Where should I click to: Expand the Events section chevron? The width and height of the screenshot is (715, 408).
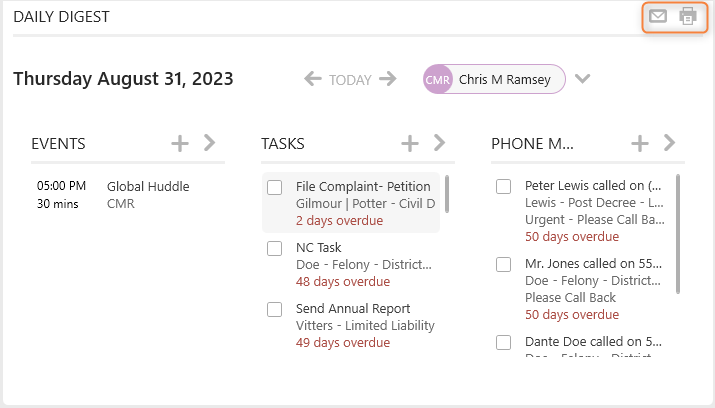click(x=209, y=143)
